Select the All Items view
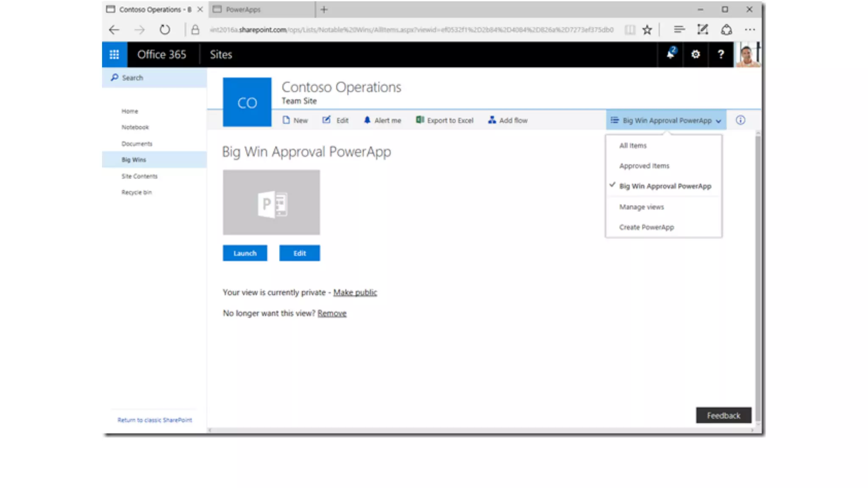This screenshot has height=488, width=868. click(x=633, y=146)
